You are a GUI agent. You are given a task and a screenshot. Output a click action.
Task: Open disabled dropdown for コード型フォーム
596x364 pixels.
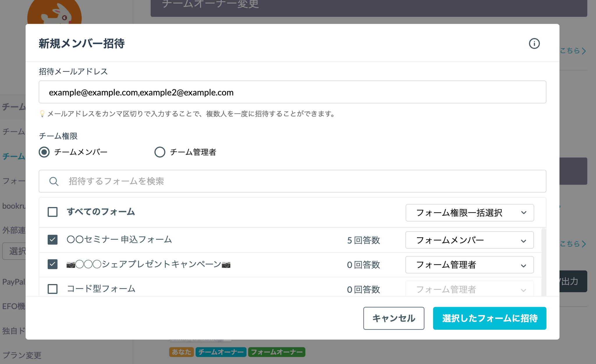(x=469, y=289)
